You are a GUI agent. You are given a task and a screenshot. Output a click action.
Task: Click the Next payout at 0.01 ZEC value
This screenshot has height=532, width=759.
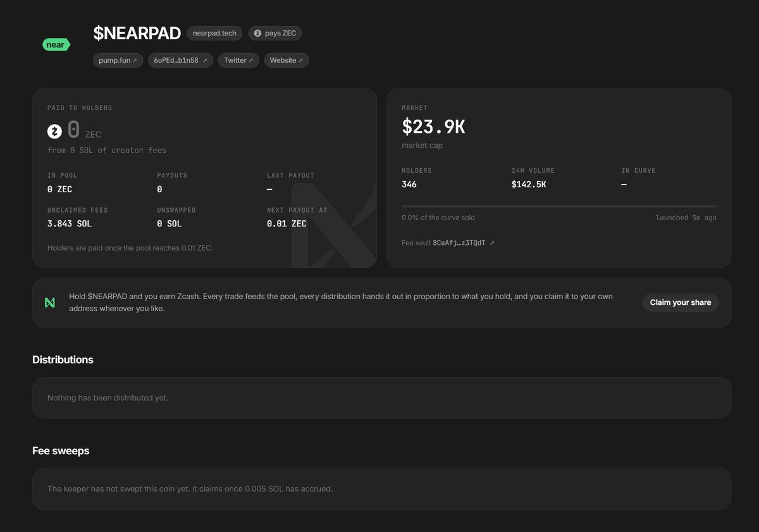287,223
